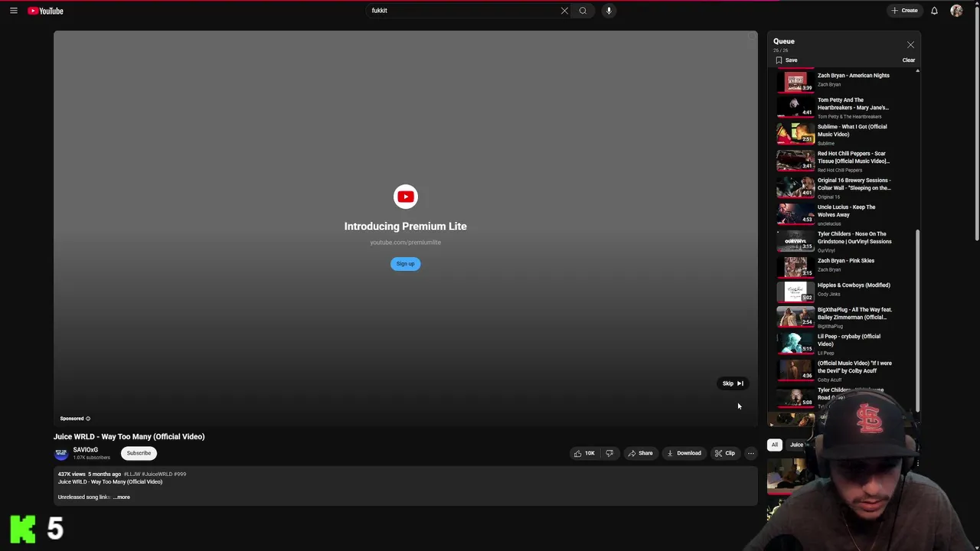Click the #LLJW hashtag
Screen dimensions: 980x551
pyautogui.click(x=132, y=474)
